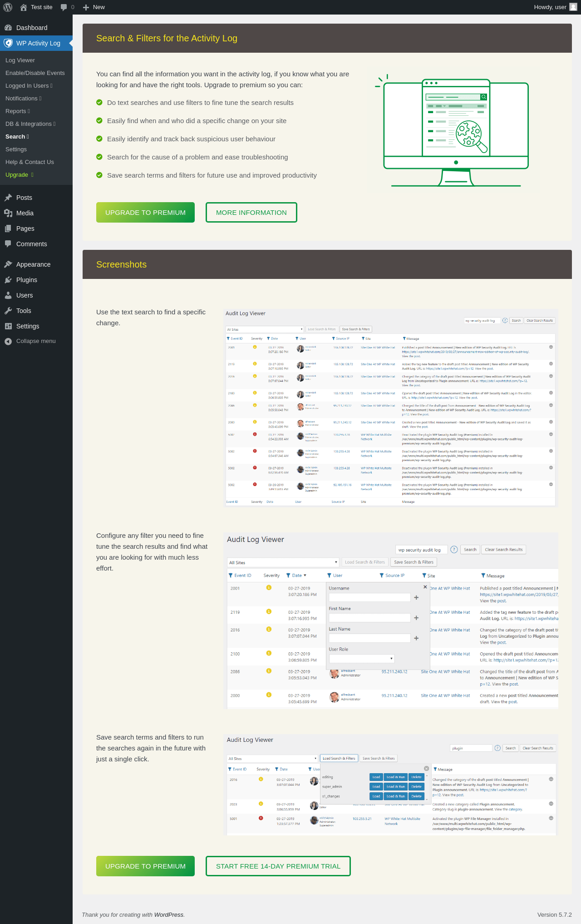The image size is (581, 924).
Task: Click the plus New content icon
Action: pyautogui.click(x=86, y=7)
